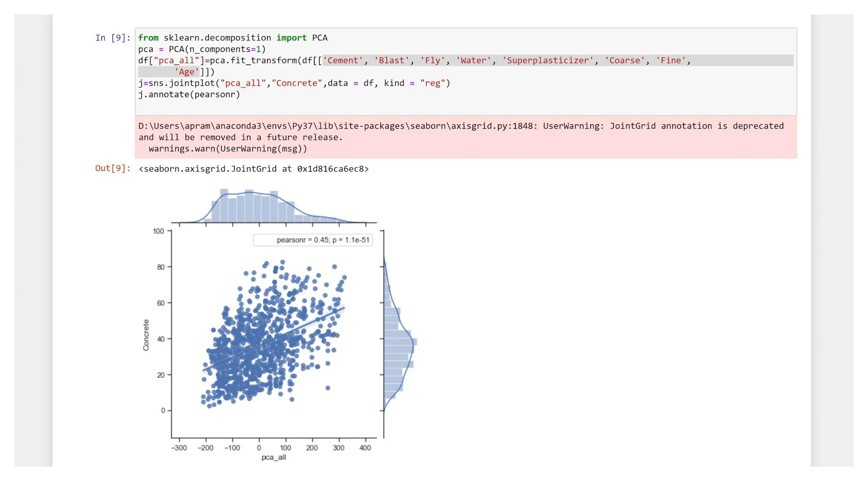Click the seaborn JointGrid output text

(x=253, y=169)
